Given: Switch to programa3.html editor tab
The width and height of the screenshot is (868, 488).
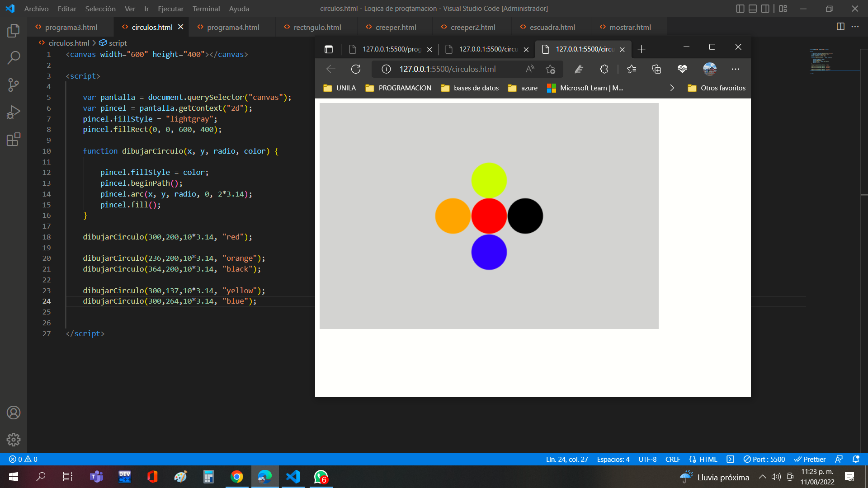Looking at the screenshot, I should tap(71, 27).
